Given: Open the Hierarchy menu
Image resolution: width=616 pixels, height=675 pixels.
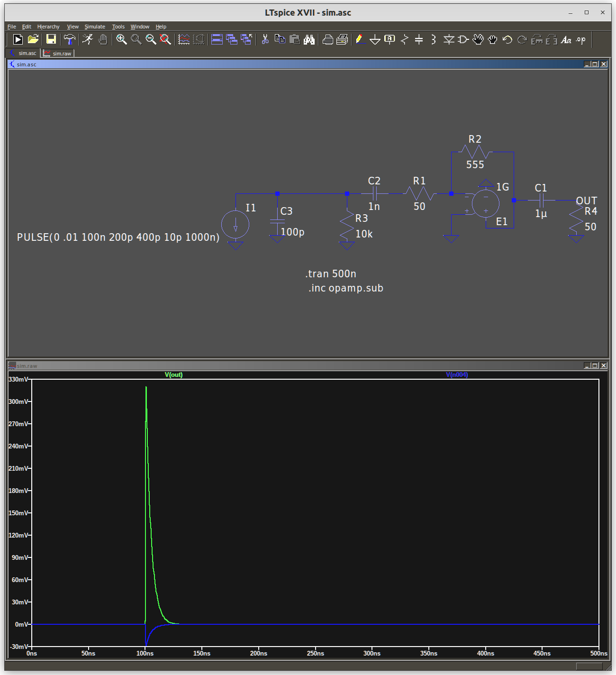Looking at the screenshot, I should (x=48, y=27).
